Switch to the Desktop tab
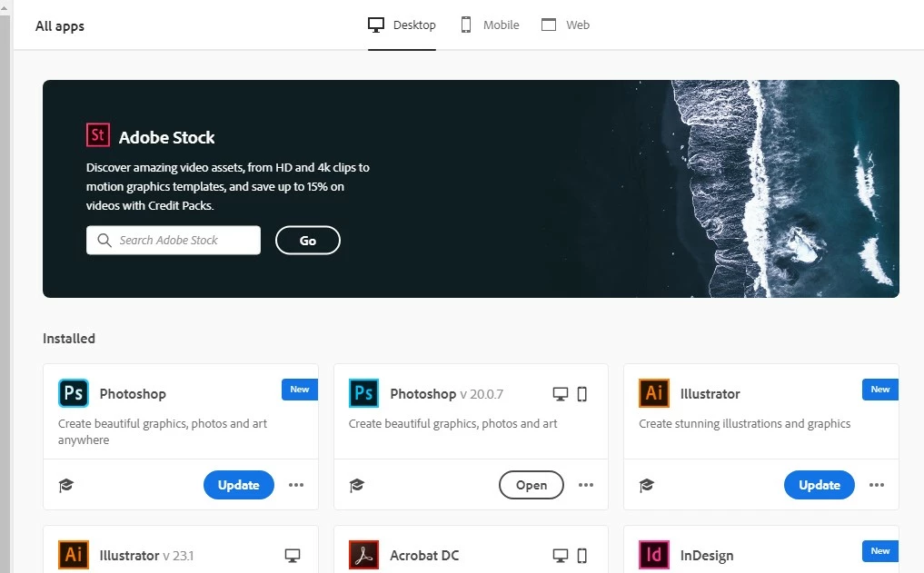 (402, 25)
